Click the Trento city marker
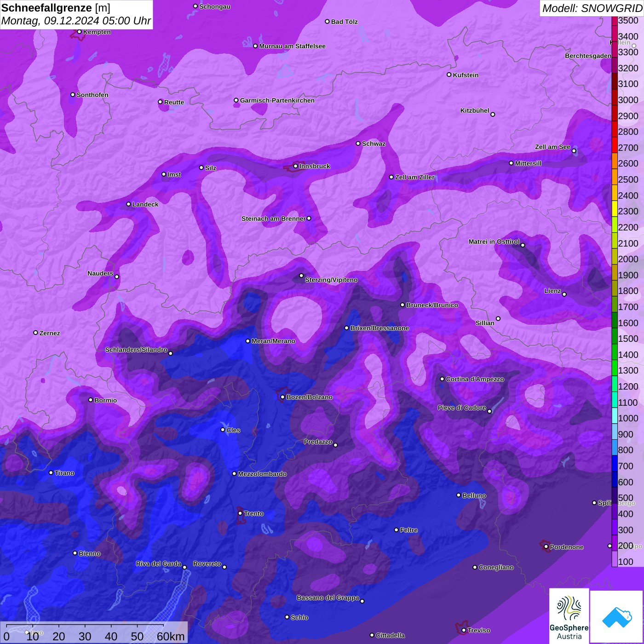The width and height of the screenshot is (644, 644). pos(240,513)
